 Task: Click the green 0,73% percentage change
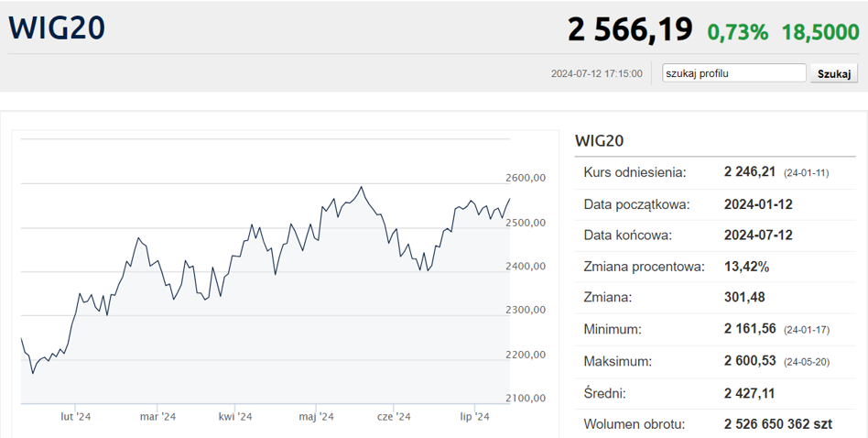pyautogui.click(x=737, y=32)
